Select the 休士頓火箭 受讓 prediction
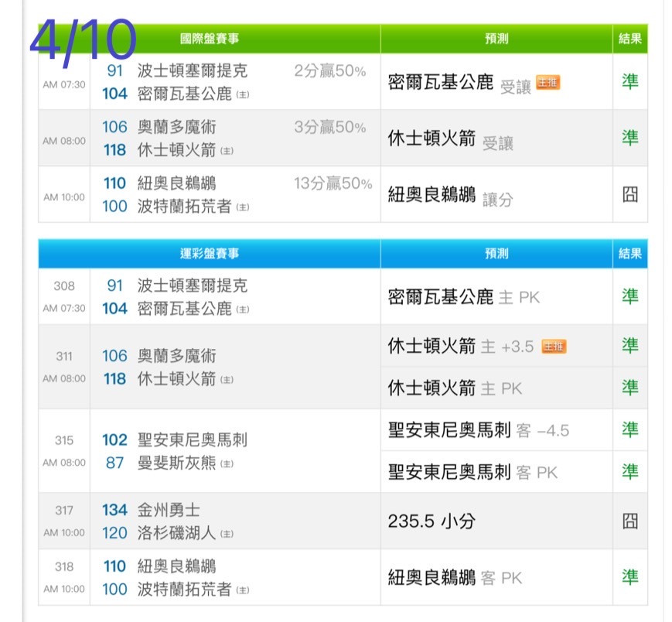The image size is (672, 622). 450,139
